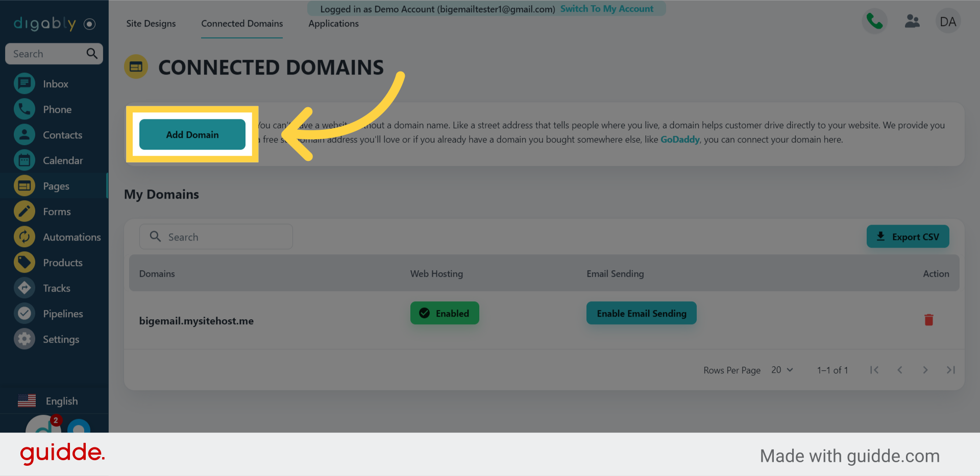The image size is (980, 476).
Task: Open Products via the tag icon
Action: (x=24, y=263)
